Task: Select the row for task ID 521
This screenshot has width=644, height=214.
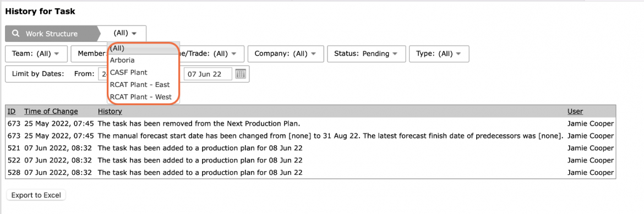Action: 311,148
